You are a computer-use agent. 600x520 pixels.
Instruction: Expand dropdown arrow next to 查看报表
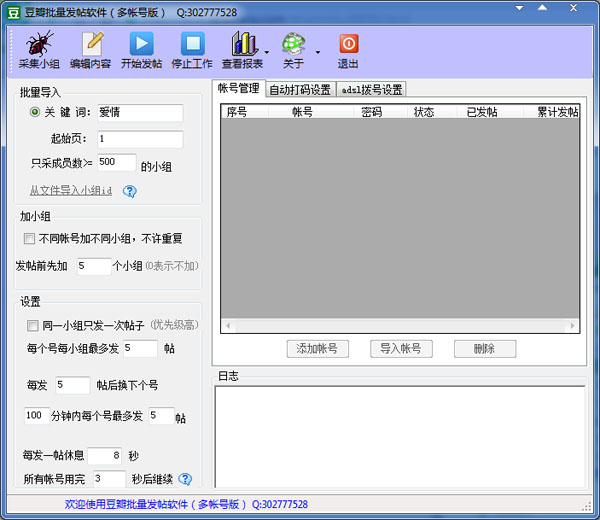[x=267, y=52]
